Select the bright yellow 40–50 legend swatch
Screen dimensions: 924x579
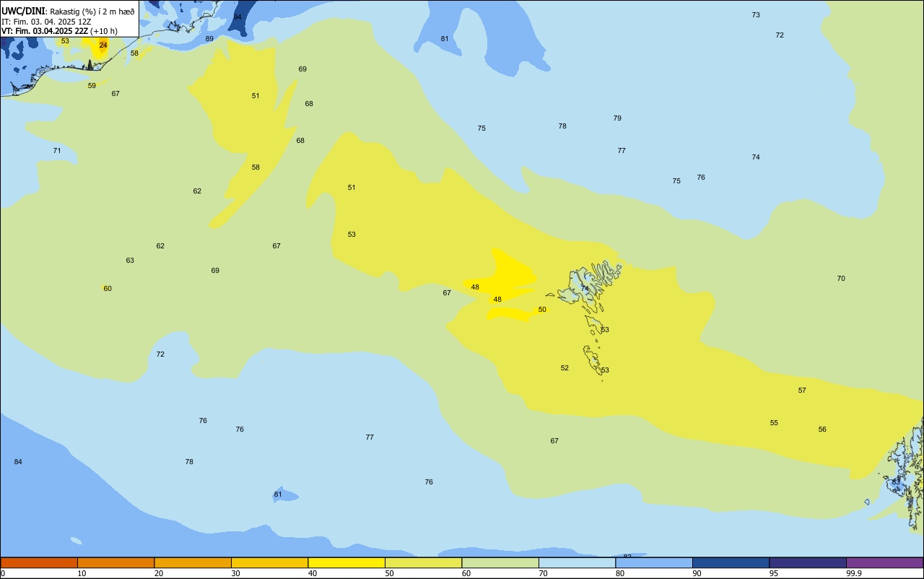[346, 562]
